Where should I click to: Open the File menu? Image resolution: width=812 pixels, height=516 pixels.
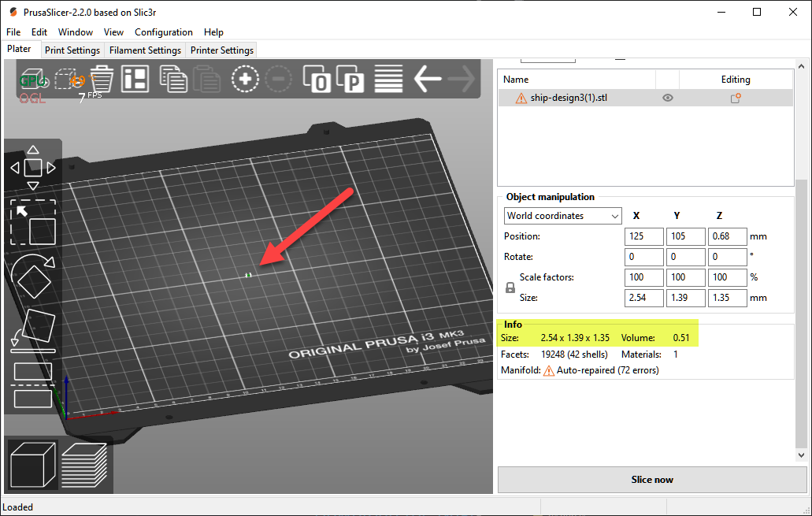(13, 32)
